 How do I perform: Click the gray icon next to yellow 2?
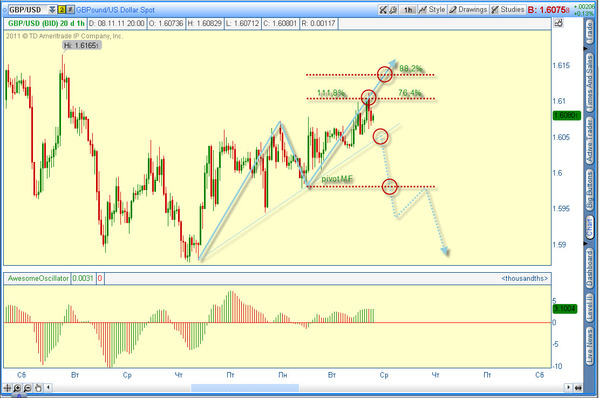tap(70, 10)
